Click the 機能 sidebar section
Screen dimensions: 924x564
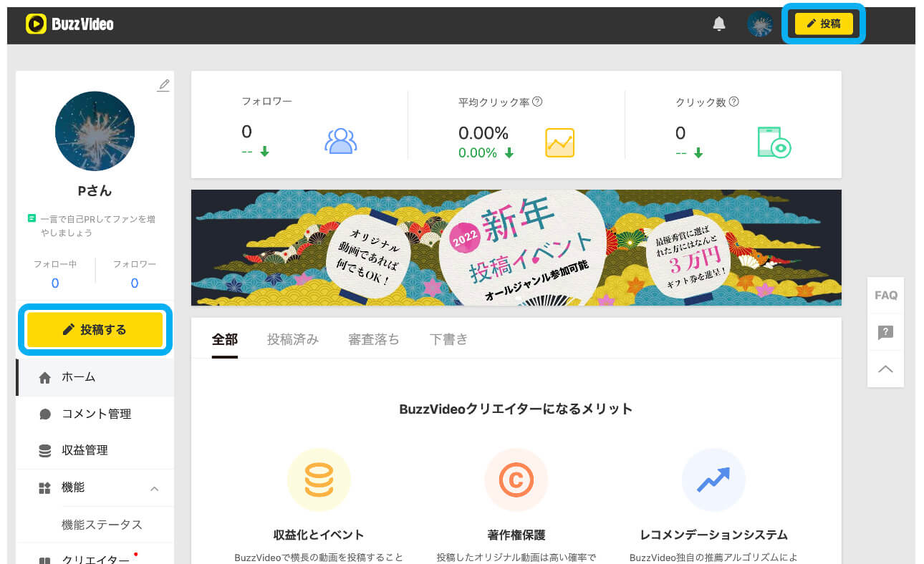click(95, 487)
